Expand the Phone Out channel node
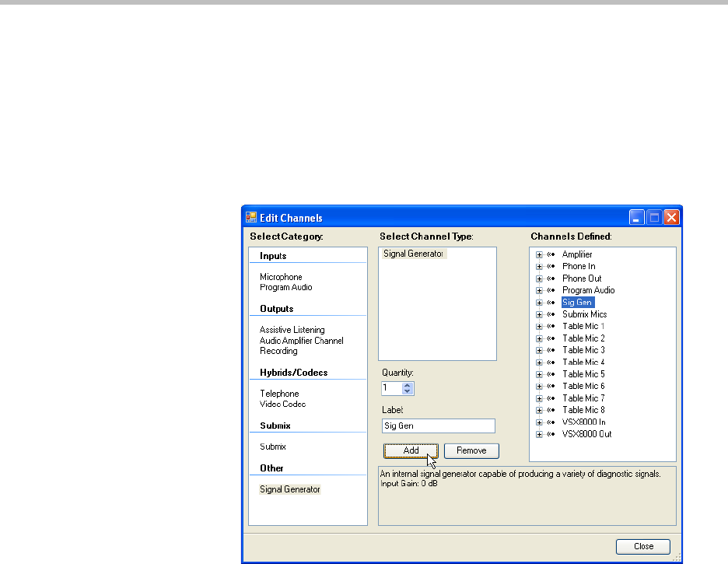This screenshot has height=564, width=728. coord(539,278)
